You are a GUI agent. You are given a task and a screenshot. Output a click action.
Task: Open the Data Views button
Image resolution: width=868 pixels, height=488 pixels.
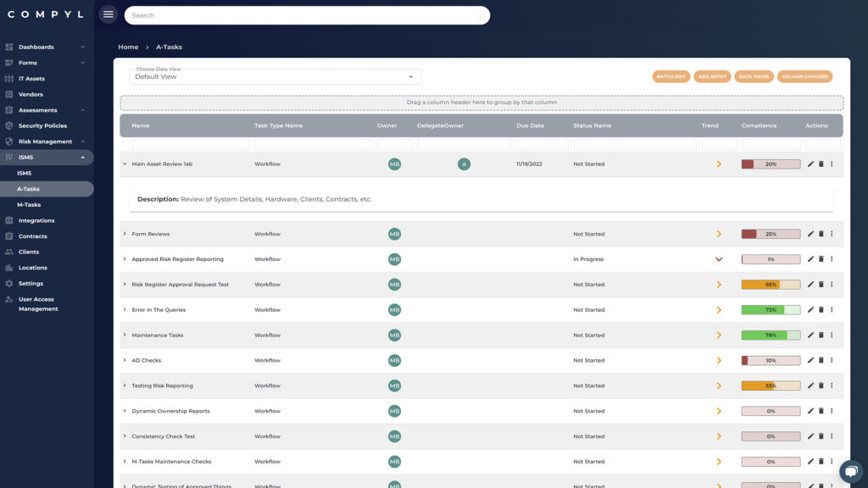coord(754,76)
